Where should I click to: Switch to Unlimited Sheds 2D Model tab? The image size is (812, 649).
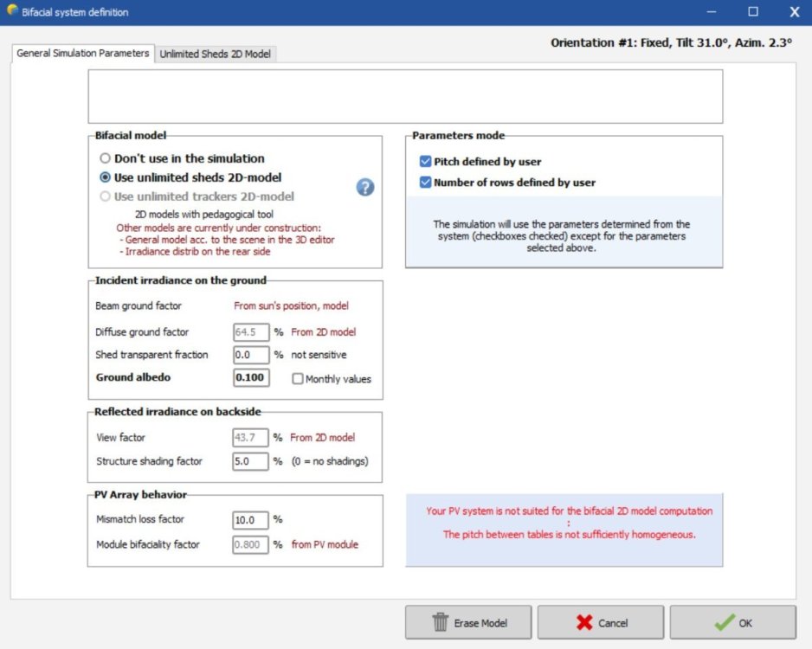(x=215, y=54)
